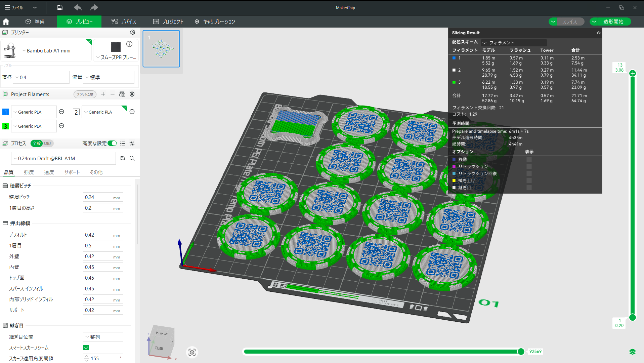Click the process settings list icon
The width and height of the screenshot is (644, 363).
pos(123,144)
